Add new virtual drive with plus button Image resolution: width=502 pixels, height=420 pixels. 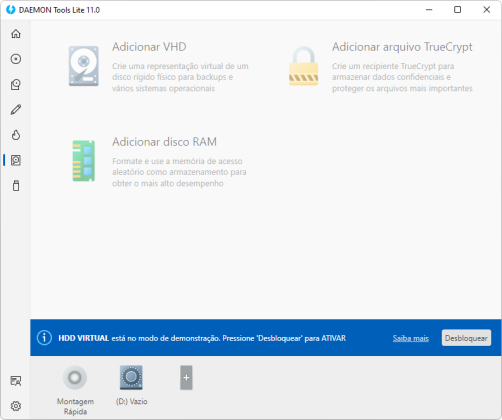coord(186,378)
